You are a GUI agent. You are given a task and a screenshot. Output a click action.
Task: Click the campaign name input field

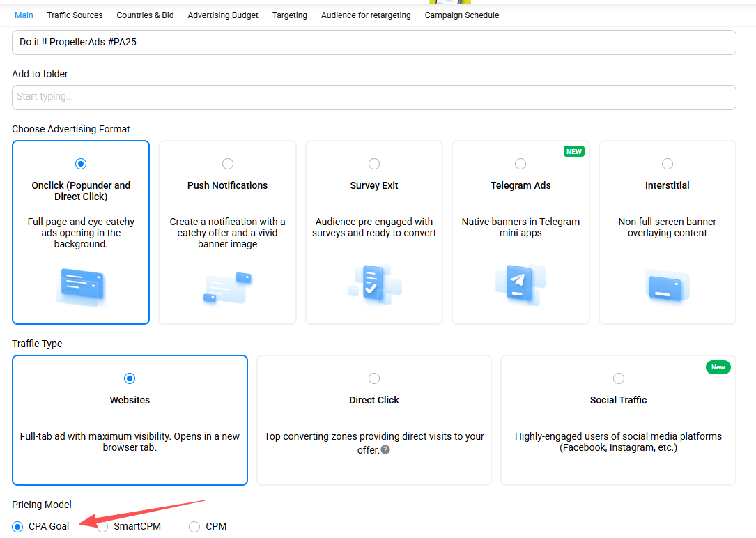pos(373,43)
